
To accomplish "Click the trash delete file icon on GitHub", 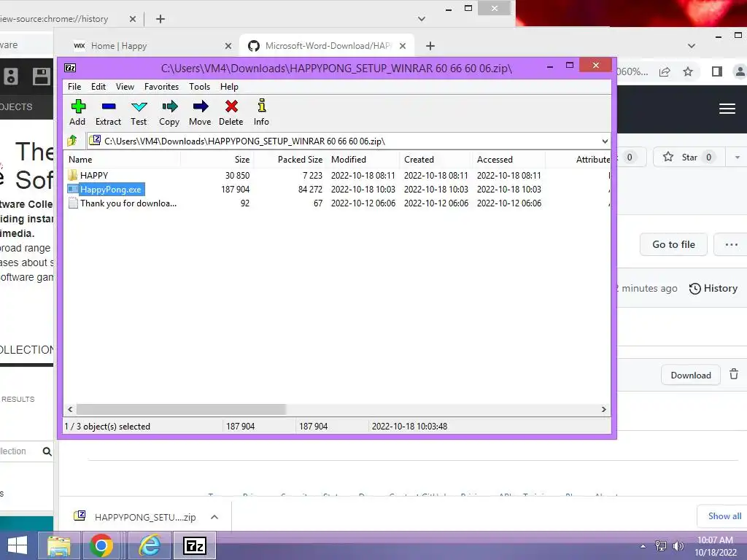I will (x=734, y=374).
